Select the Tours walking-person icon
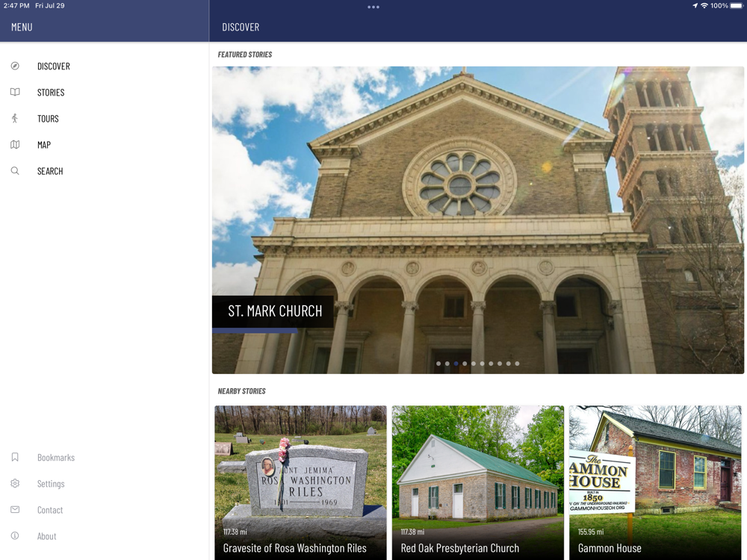747x560 pixels. pyautogui.click(x=15, y=119)
